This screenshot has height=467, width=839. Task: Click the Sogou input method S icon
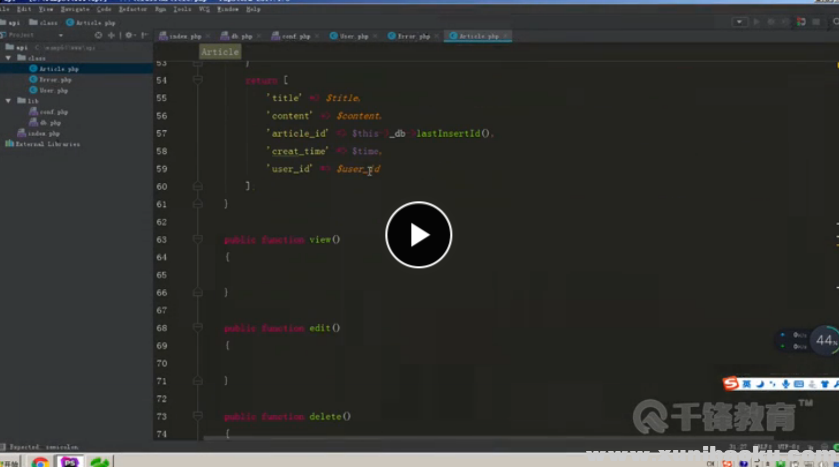coord(731,384)
